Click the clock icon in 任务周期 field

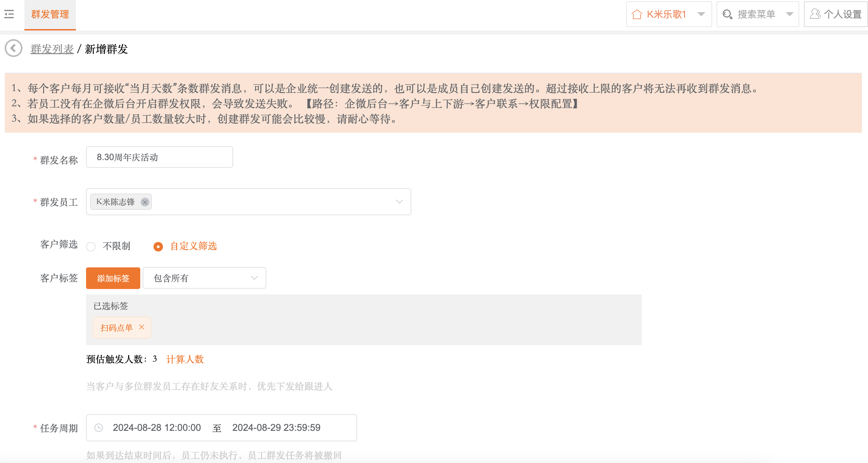[x=99, y=427]
